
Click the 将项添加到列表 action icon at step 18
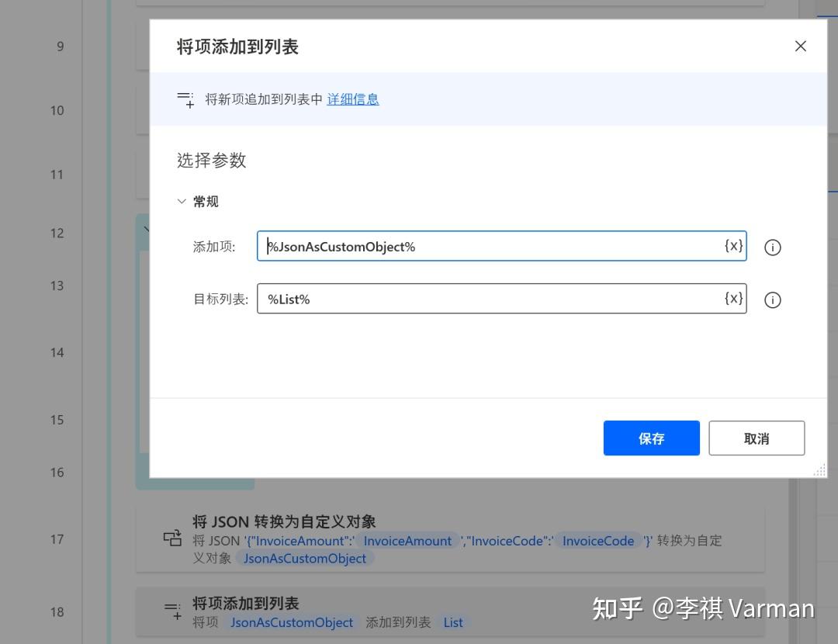point(173,611)
